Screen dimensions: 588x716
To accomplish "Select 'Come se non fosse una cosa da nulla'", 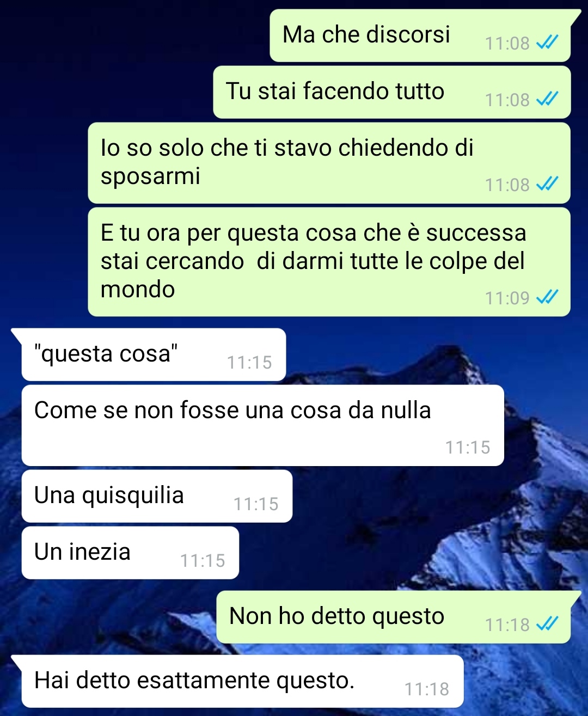I will (x=262, y=425).
